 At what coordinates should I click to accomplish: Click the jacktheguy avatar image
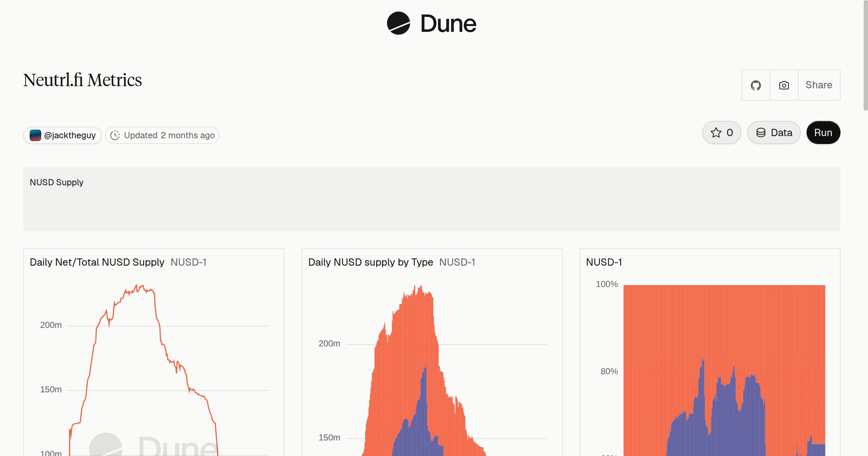(x=35, y=135)
